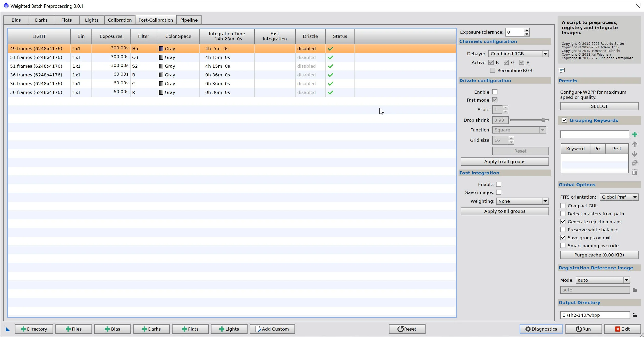Enable Detect masters from path
This screenshot has height=337, width=644.
click(x=563, y=214)
